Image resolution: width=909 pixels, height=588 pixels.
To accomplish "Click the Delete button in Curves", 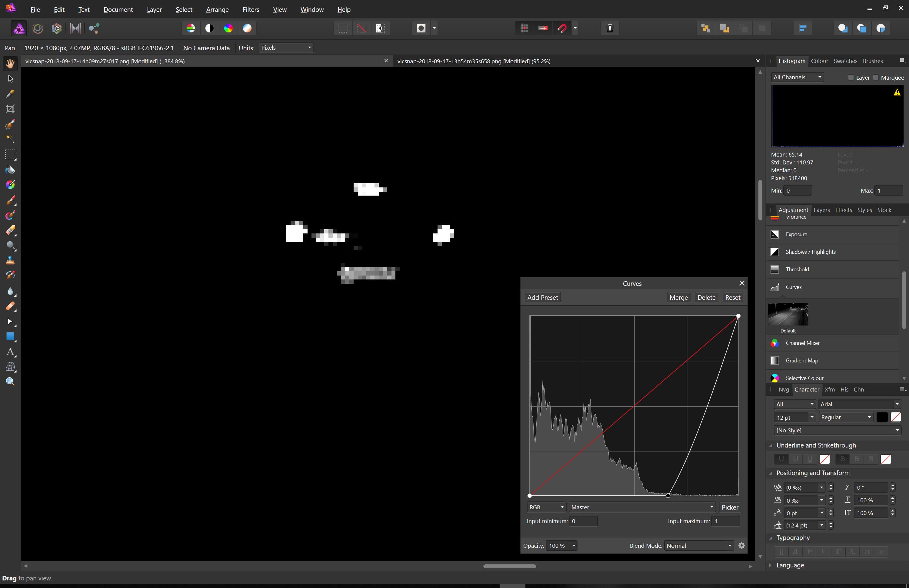I will pos(706,297).
